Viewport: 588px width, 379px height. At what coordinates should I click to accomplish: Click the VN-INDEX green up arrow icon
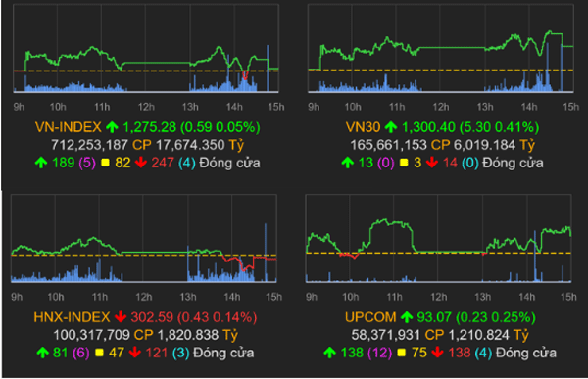click(112, 127)
